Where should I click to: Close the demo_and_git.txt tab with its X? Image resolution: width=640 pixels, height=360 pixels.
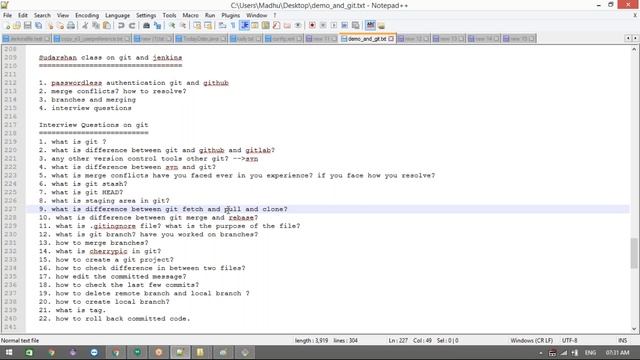point(391,38)
